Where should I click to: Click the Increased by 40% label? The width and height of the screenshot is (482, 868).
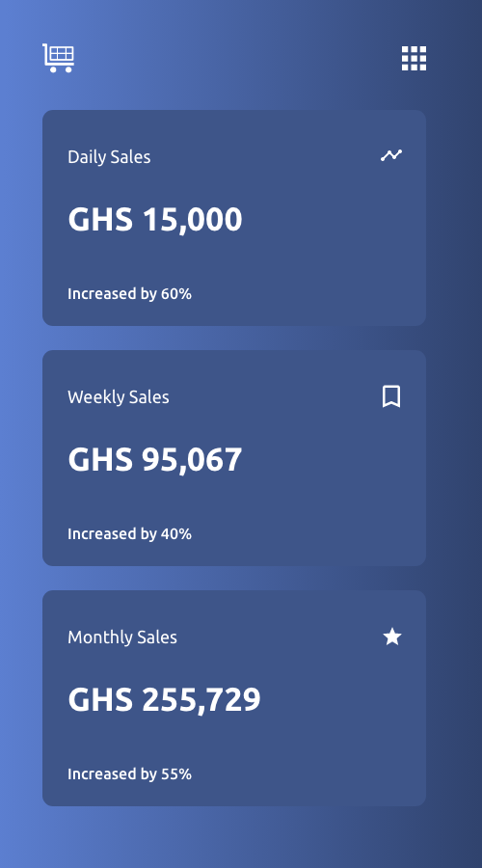tap(129, 534)
